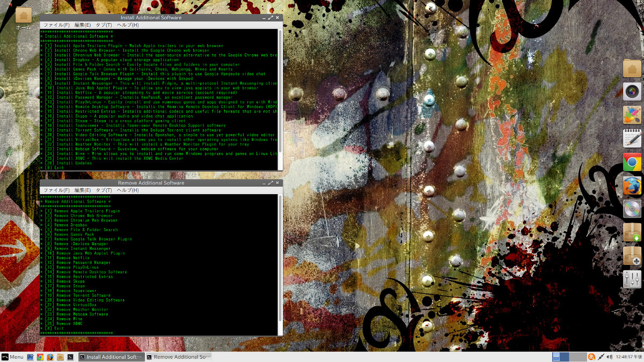Click the '[9] Remove Instant Messenger' line
Viewport: 644px width, 362px height.
(x=76, y=249)
